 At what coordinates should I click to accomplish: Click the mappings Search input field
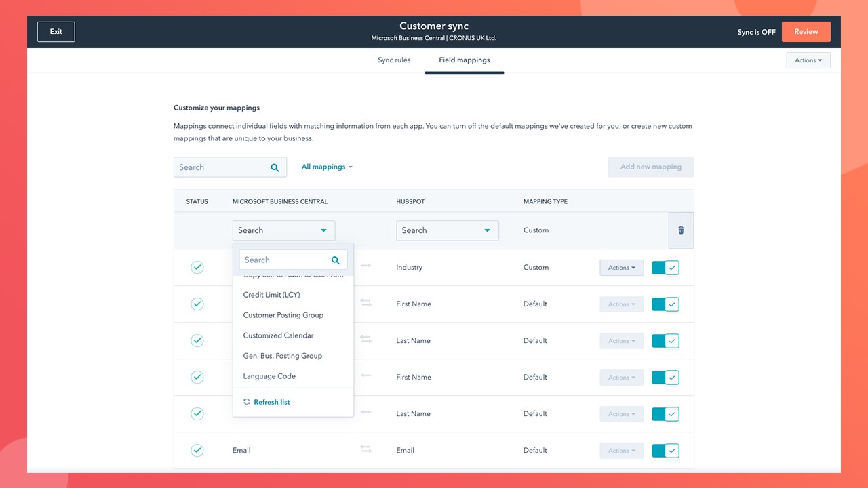click(230, 167)
